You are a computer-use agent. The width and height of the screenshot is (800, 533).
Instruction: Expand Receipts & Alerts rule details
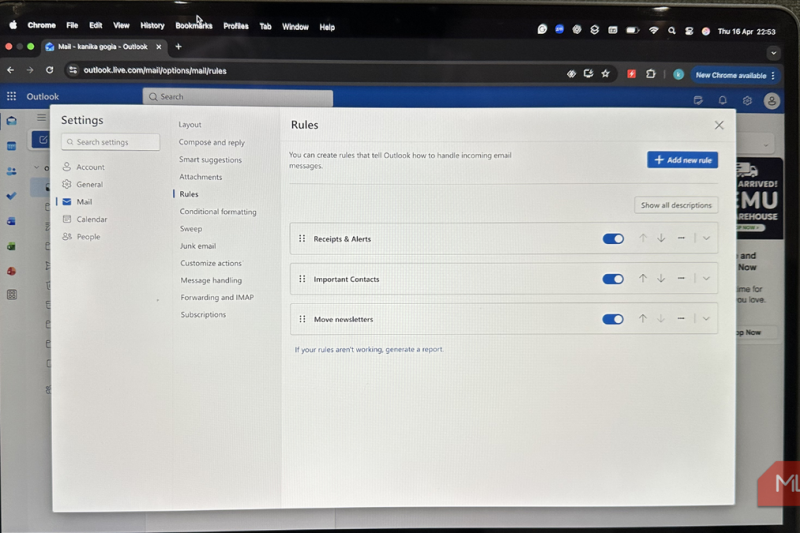(706, 238)
